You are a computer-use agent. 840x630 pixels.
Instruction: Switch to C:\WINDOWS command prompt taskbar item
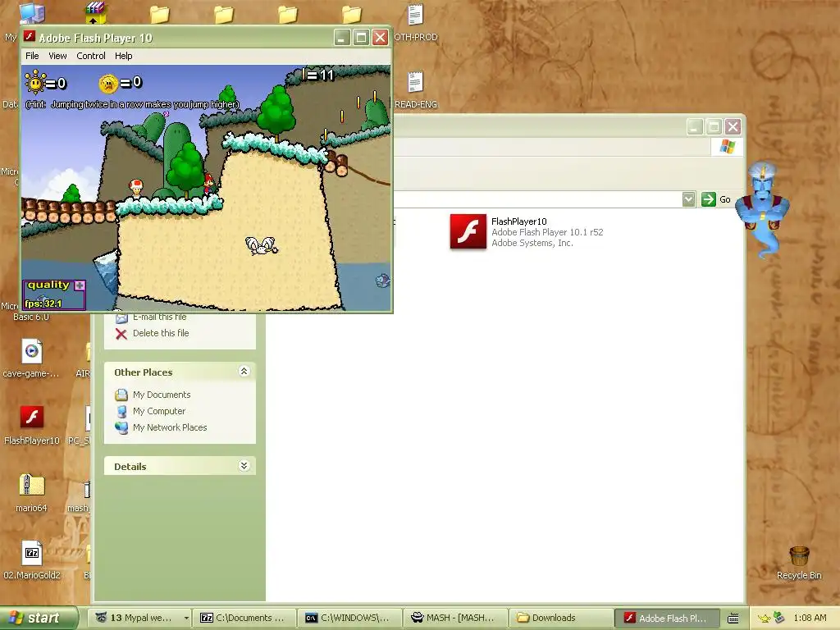pyautogui.click(x=349, y=618)
